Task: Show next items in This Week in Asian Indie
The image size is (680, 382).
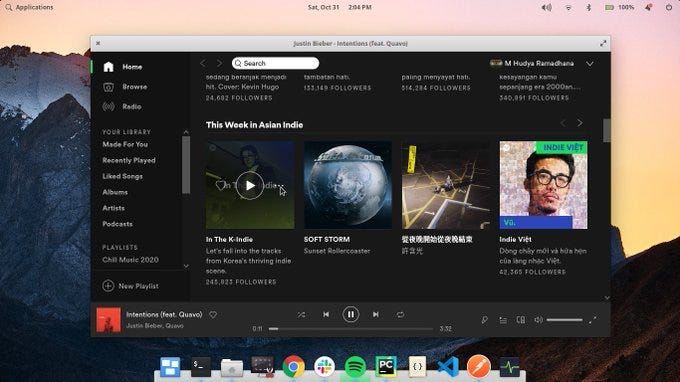Action: pyautogui.click(x=580, y=123)
